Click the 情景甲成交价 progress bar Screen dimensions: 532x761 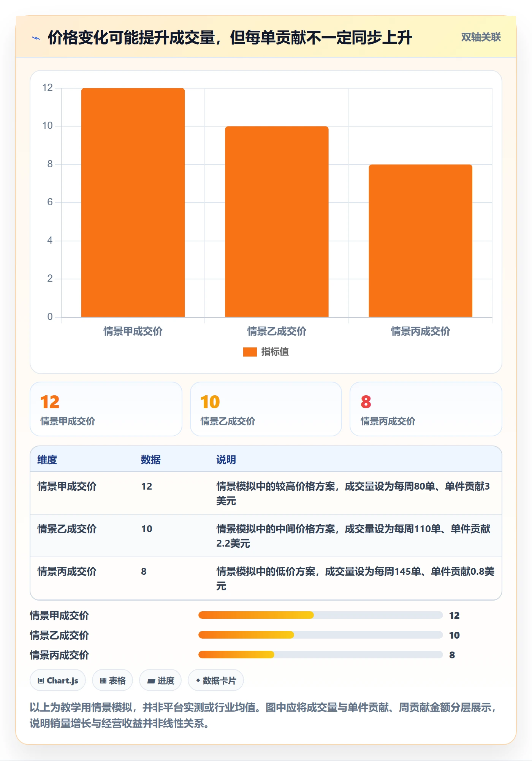320,615
